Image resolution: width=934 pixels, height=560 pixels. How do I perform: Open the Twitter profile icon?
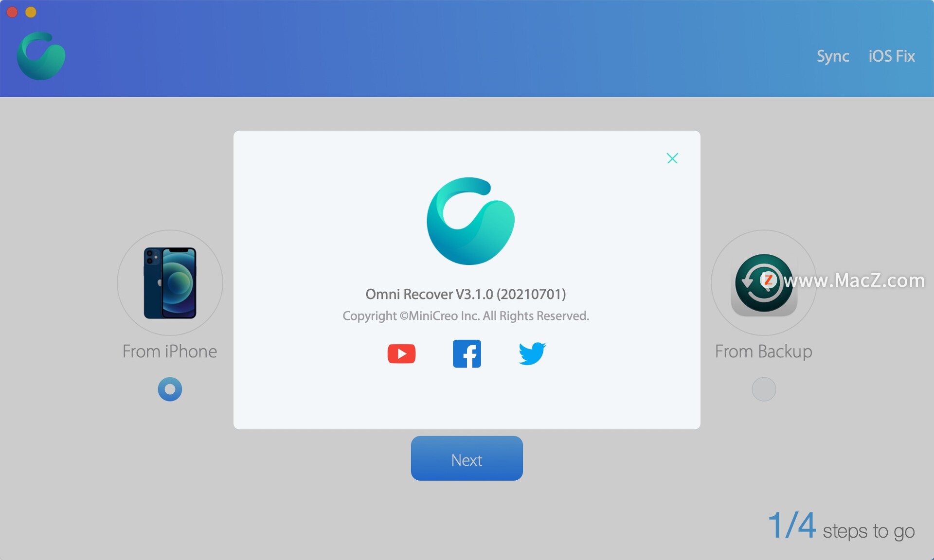click(x=532, y=353)
